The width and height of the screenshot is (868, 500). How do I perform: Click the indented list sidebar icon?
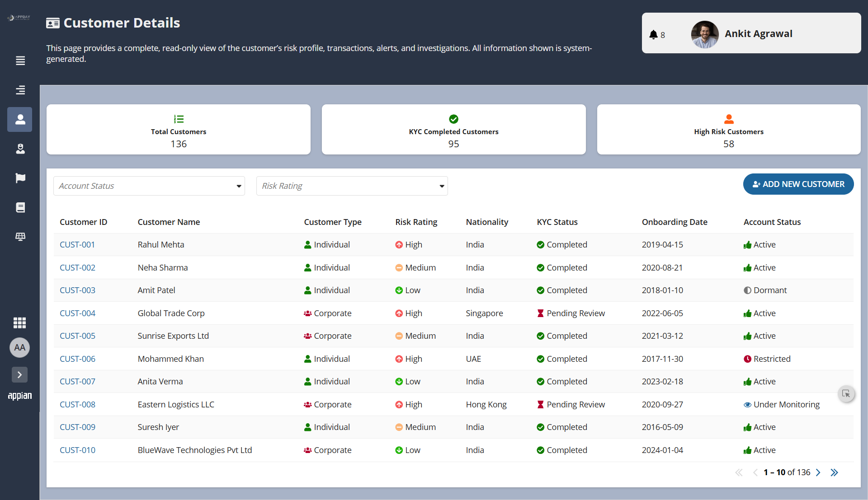[x=20, y=90]
